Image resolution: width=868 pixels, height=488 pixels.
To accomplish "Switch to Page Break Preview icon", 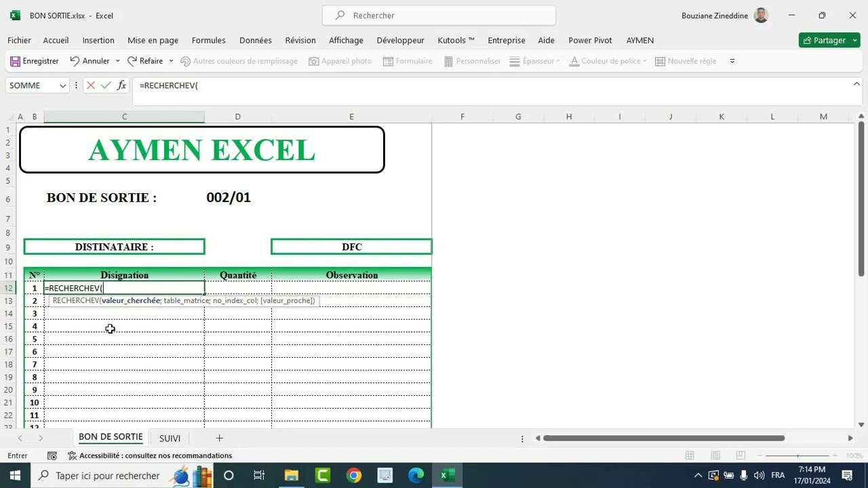I will (x=741, y=455).
